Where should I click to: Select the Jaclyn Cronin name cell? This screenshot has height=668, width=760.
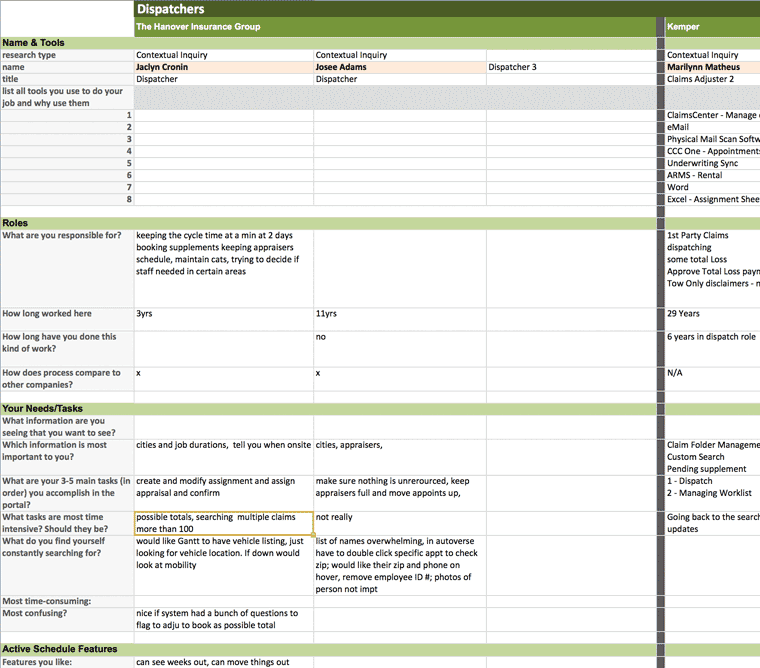coord(224,67)
